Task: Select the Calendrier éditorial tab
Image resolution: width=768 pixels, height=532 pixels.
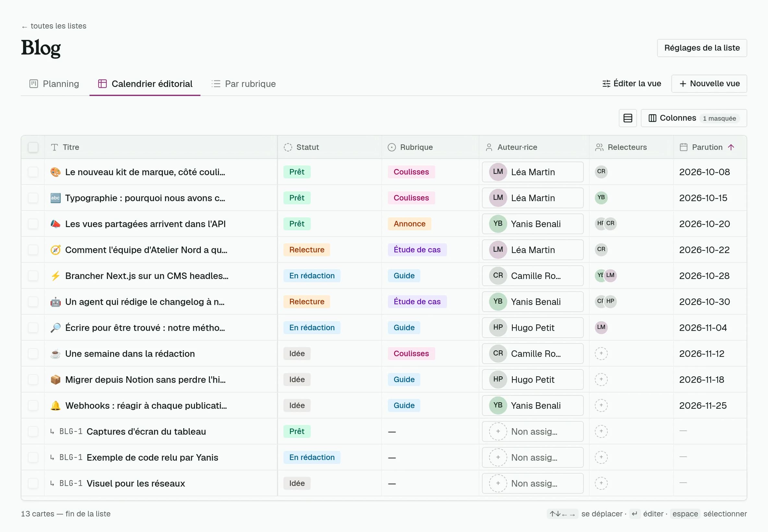Action: point(145,84)
